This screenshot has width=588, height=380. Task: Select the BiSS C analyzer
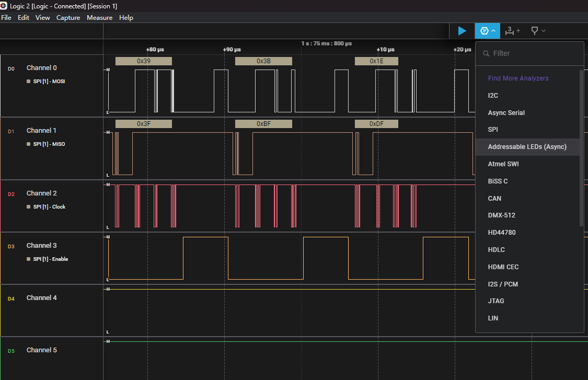(x=527, y=181)
